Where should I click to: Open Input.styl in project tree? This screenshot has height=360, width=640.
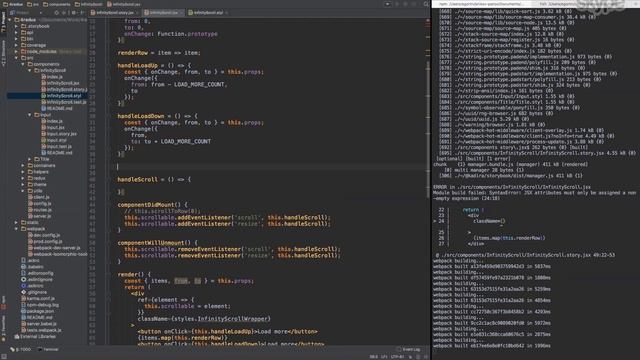[x=53, y=140]
